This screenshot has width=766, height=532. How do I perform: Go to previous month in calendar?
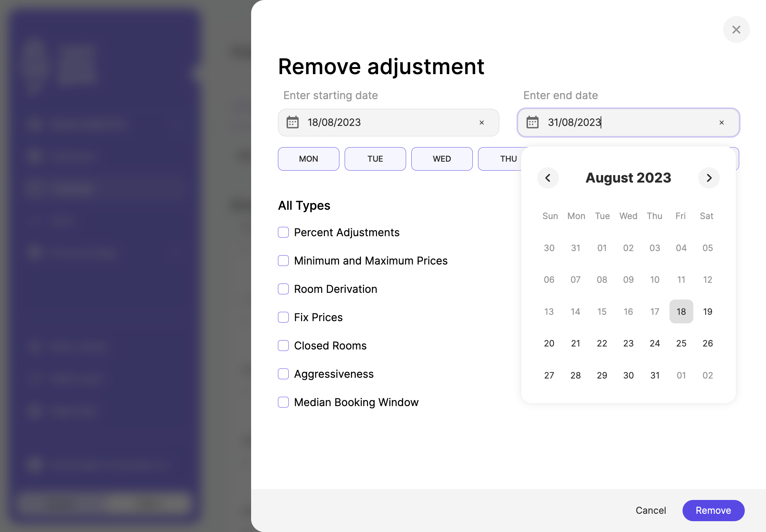548,178
